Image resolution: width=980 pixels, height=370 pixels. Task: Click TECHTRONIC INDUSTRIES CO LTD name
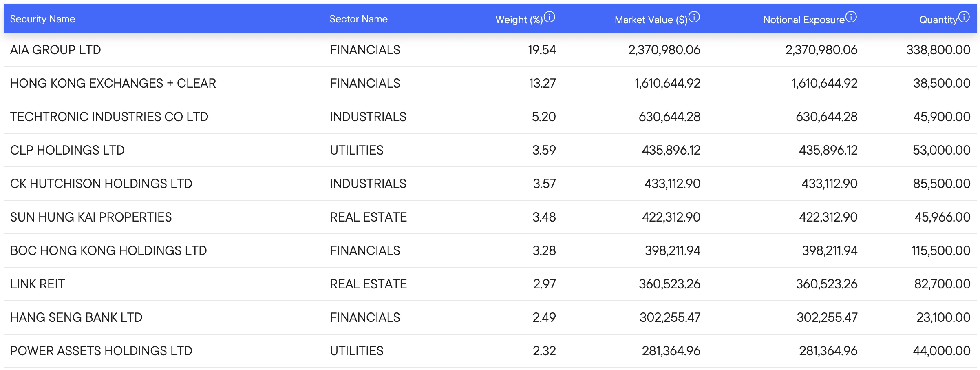(x=109, y=117)
